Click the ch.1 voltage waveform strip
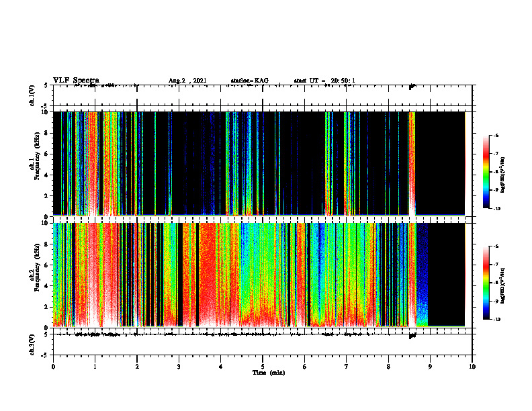 [x=263, y=95]
